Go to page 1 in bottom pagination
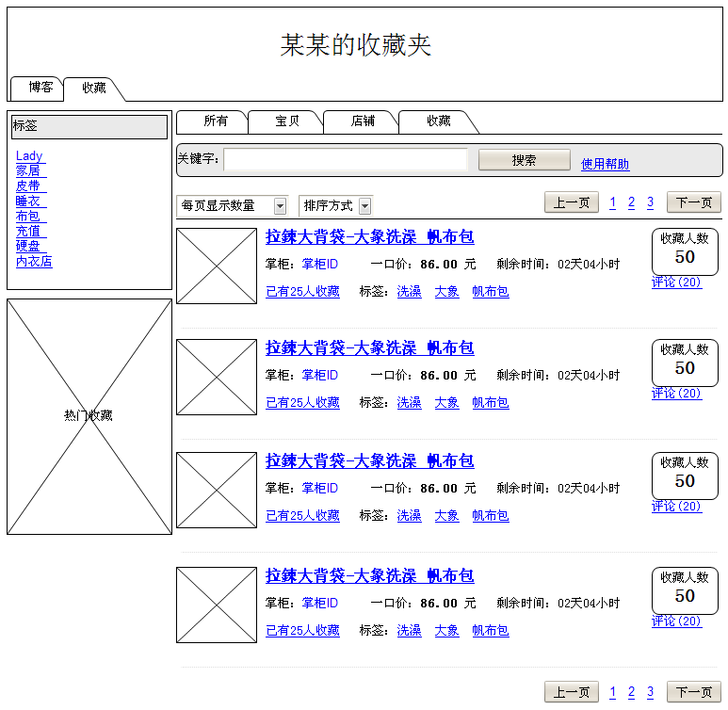Viewport: 728px width, 710px height. coord(613,692)
